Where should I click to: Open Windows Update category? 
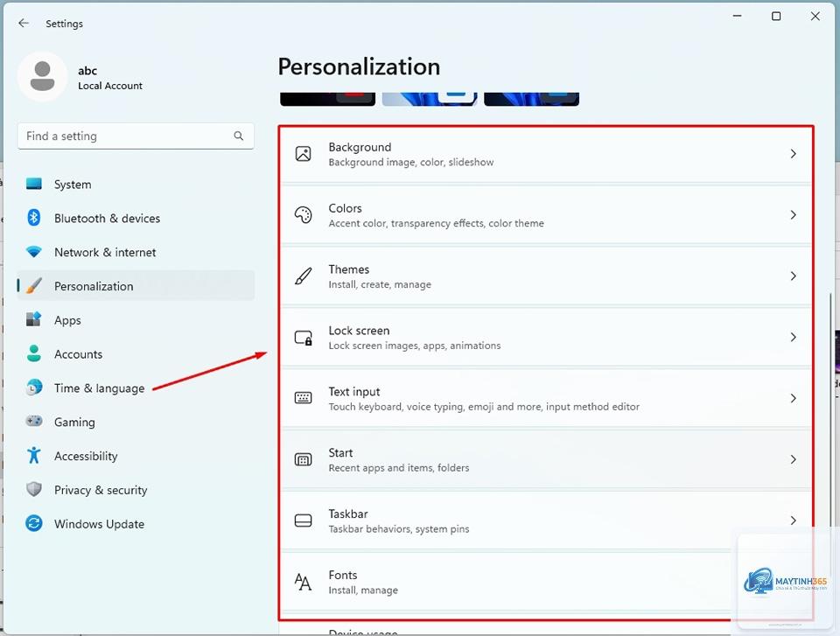coord(136,523)
